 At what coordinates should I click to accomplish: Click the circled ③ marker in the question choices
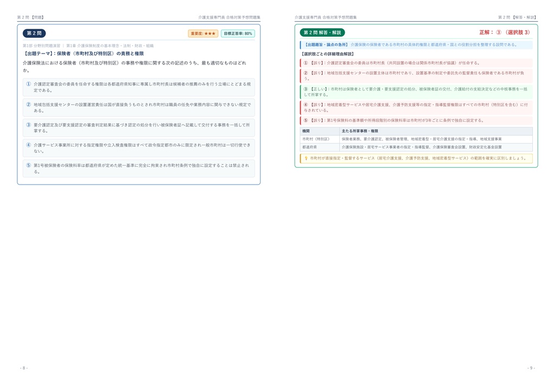point(29,125)
